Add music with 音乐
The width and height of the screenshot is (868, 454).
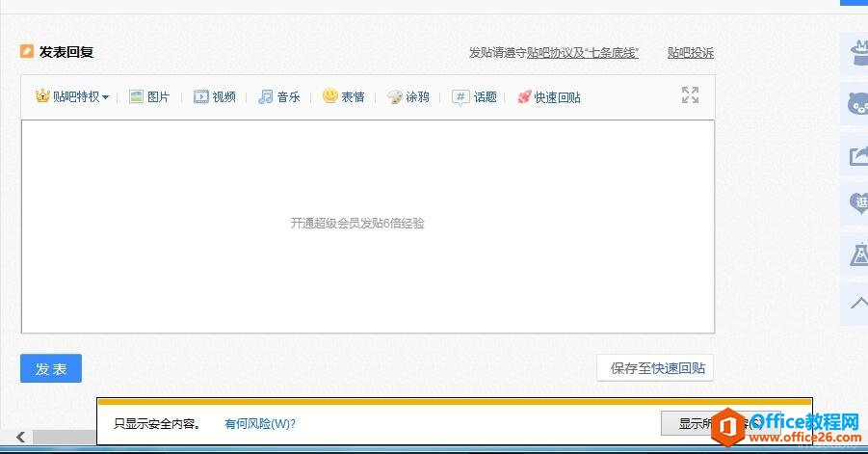tap(279, 97)
